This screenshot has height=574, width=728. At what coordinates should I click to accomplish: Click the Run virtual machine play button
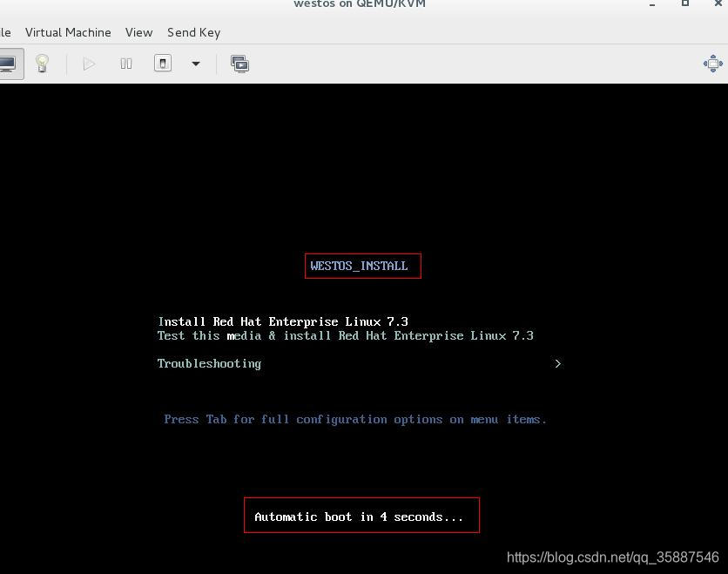pos(89,64)
